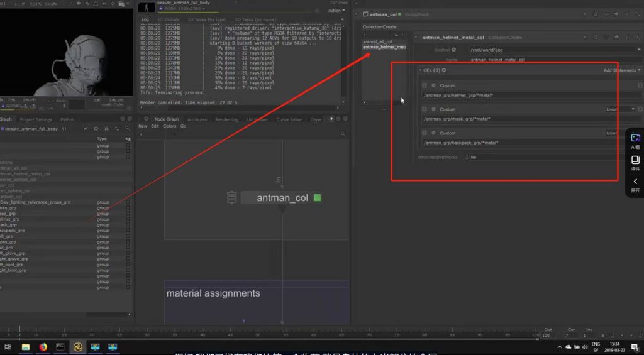Open Firefox from the taskbar
644x355 pixels.
click(x=43, y=346)
